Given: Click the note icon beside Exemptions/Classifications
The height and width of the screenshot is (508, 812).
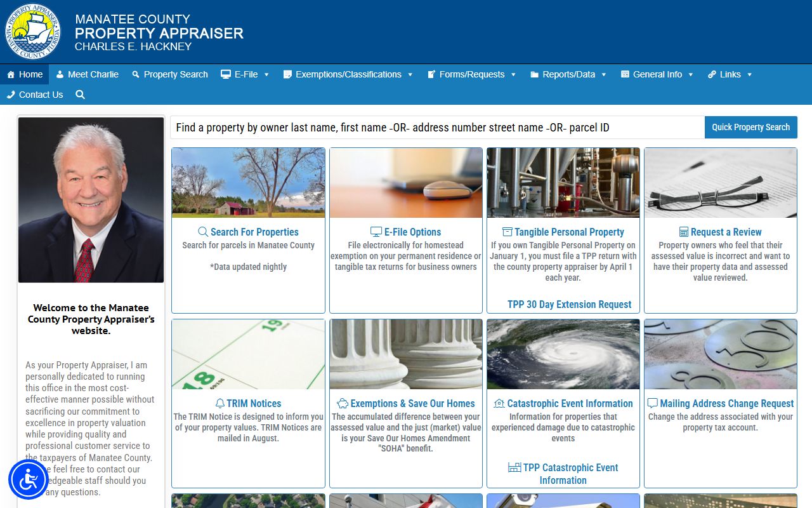Looking at the screenshot, I should coord(287,74).
